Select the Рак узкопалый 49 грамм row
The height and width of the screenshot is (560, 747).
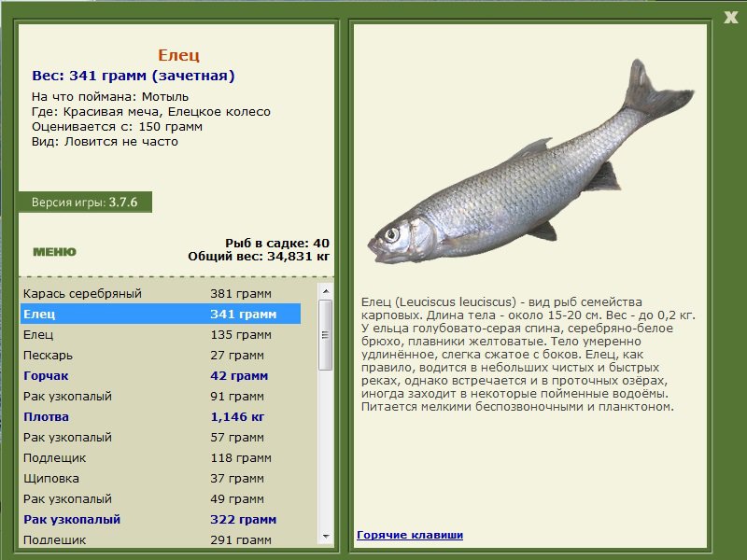pyautogui.click(x=161, y=498)
